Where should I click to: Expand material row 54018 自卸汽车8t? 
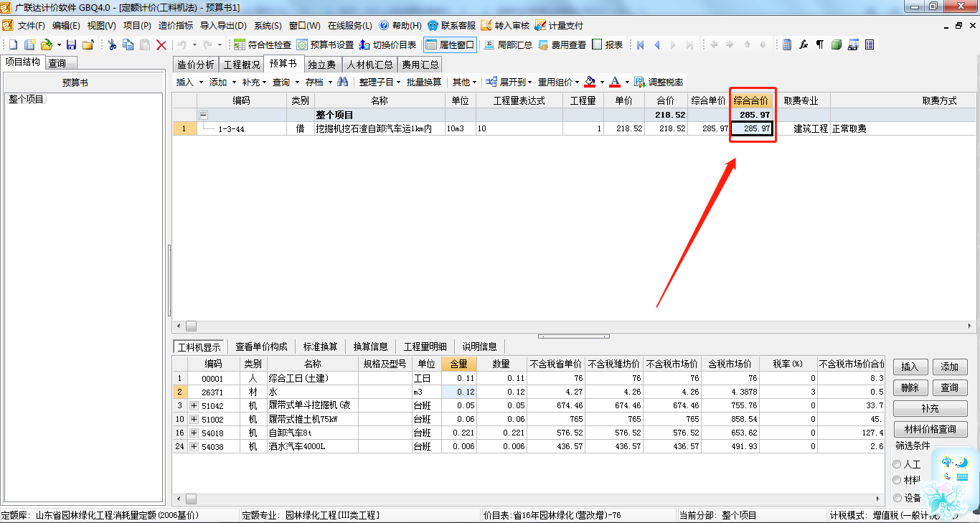pos(194,433)
